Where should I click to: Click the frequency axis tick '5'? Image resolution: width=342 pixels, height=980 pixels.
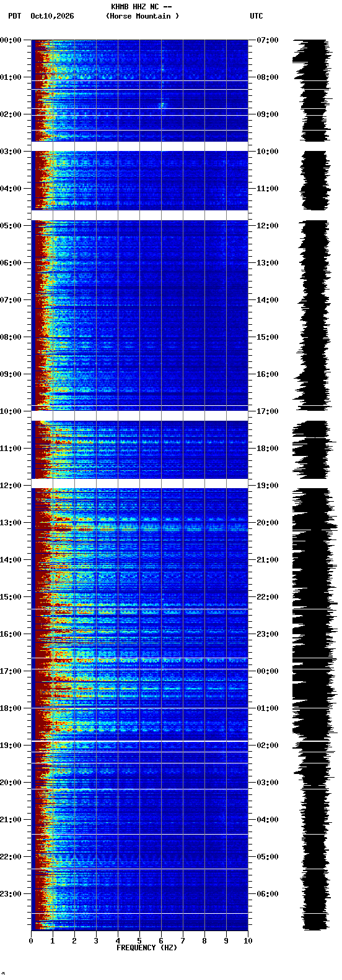tap(139, 941)
